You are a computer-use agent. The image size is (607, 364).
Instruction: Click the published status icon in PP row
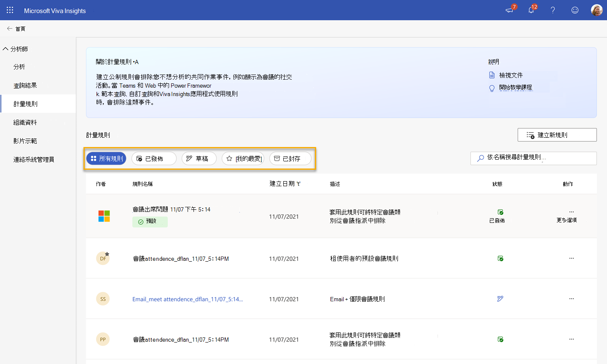click(x=500, y=339)
